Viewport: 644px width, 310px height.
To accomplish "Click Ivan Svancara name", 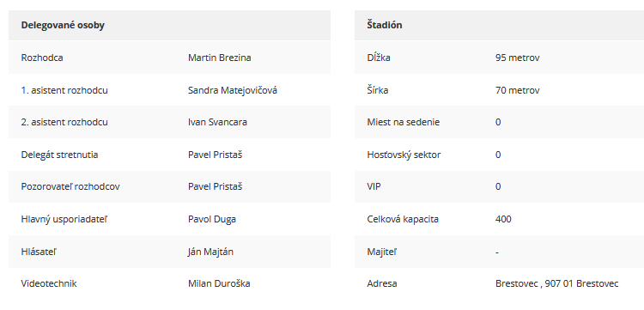I will (217, 122).
